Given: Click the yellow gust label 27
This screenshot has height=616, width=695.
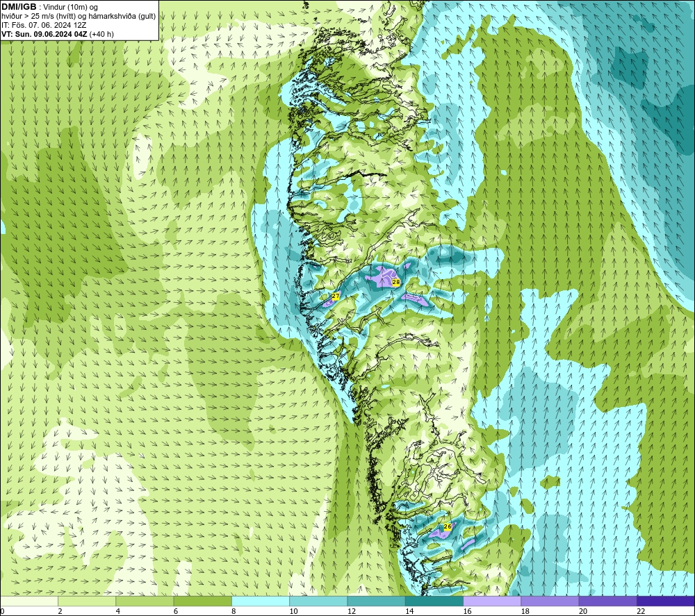Looking at the screenshot, I should [x=336, y=296].
